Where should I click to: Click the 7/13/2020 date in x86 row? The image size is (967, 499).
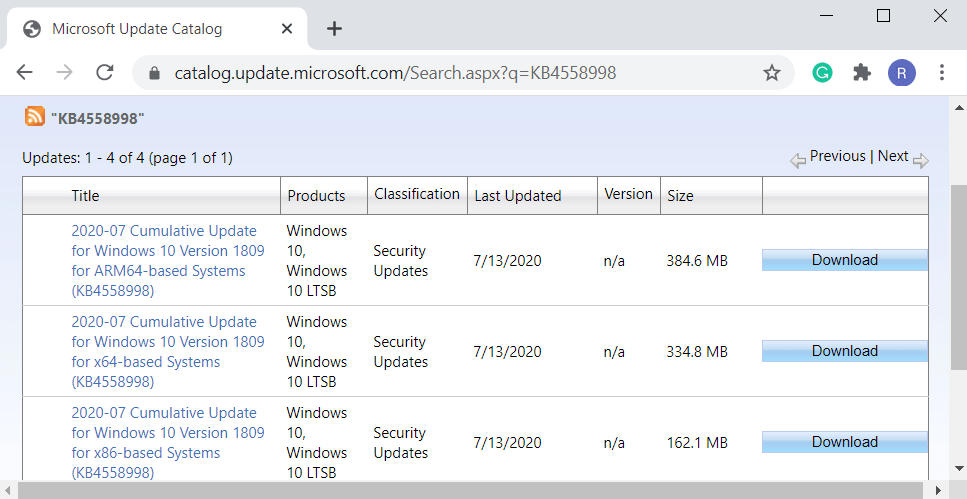point(508,443)
